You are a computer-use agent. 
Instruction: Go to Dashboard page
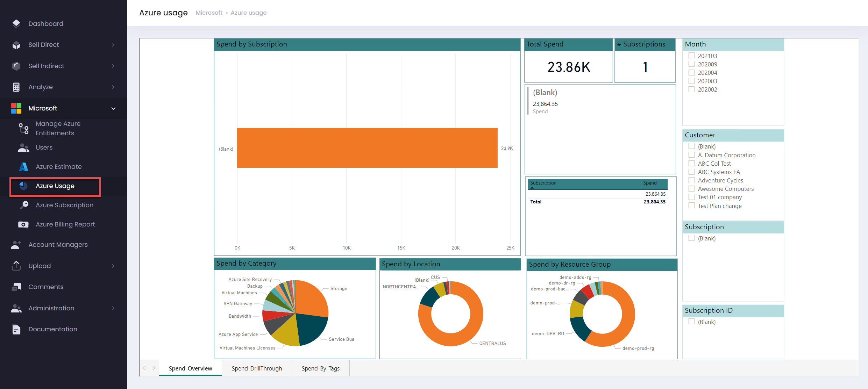46,23
